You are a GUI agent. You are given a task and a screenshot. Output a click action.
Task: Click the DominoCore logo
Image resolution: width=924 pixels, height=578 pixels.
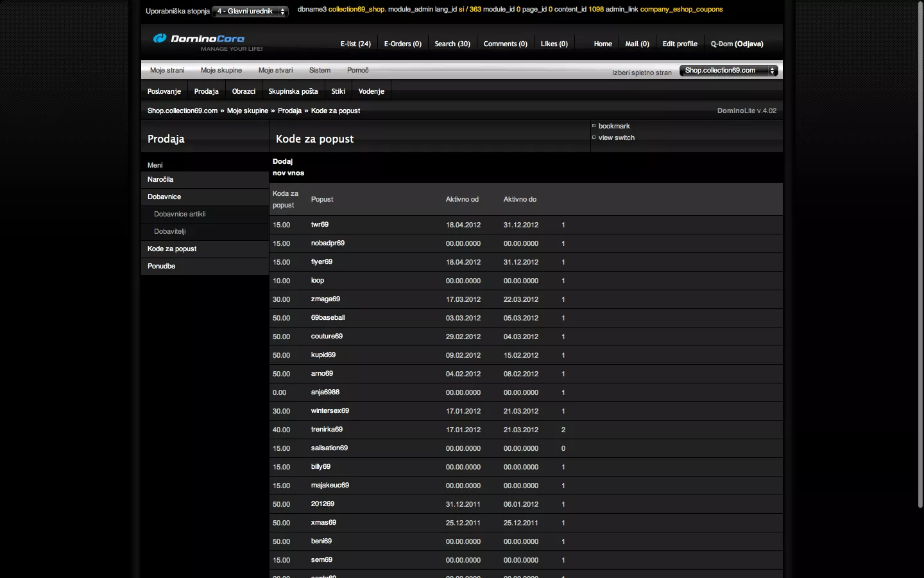(199, 39)
